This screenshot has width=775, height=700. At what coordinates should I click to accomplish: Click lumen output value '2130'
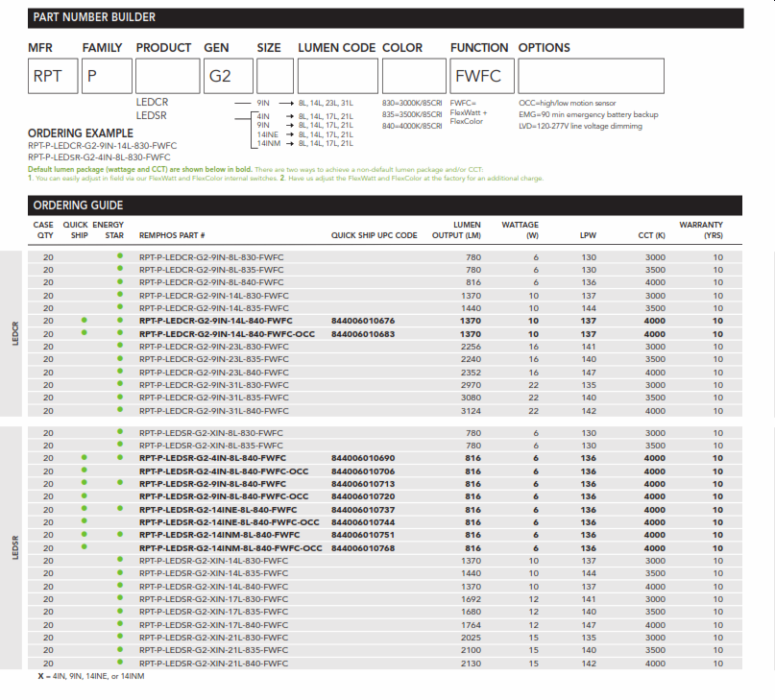pos(471,664)
